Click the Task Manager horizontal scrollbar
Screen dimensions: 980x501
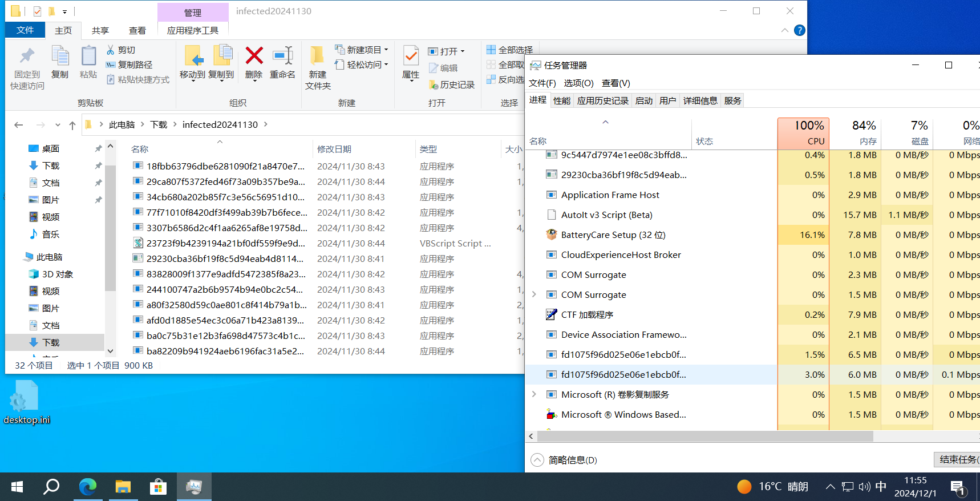704,437
